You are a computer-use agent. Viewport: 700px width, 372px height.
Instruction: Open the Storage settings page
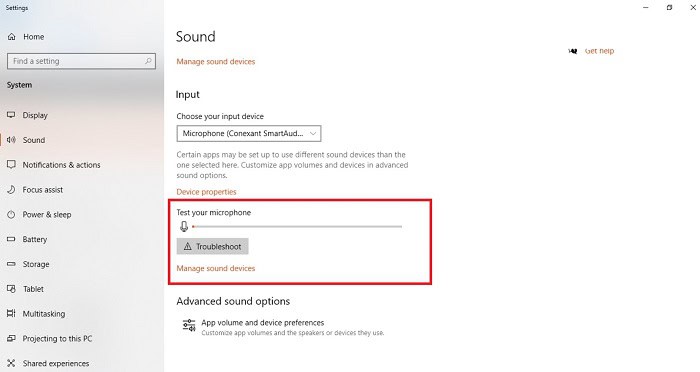(x=36, y=264)
